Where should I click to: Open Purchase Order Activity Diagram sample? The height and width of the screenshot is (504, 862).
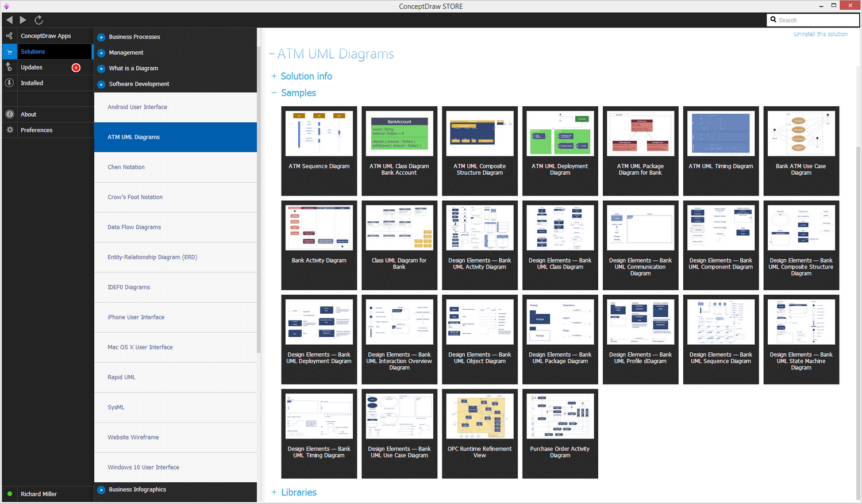coord(560,434)
